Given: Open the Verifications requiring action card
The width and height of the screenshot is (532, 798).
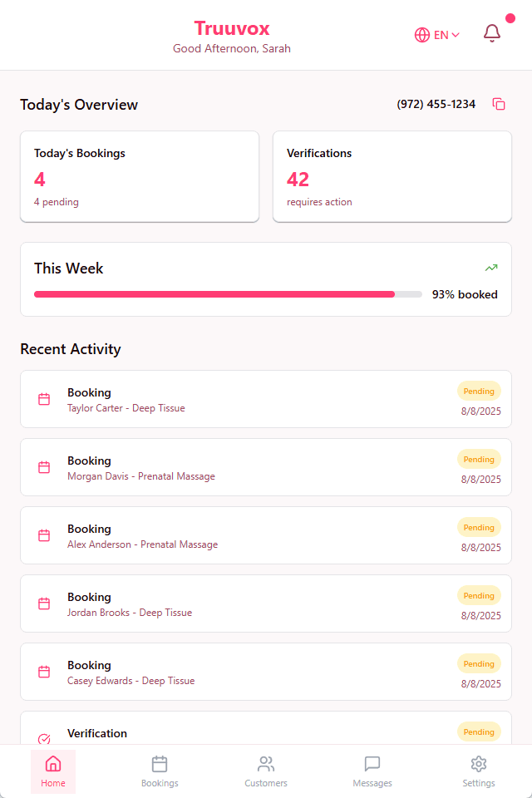Looking at the screenshot, I should [x=392, y=176].
